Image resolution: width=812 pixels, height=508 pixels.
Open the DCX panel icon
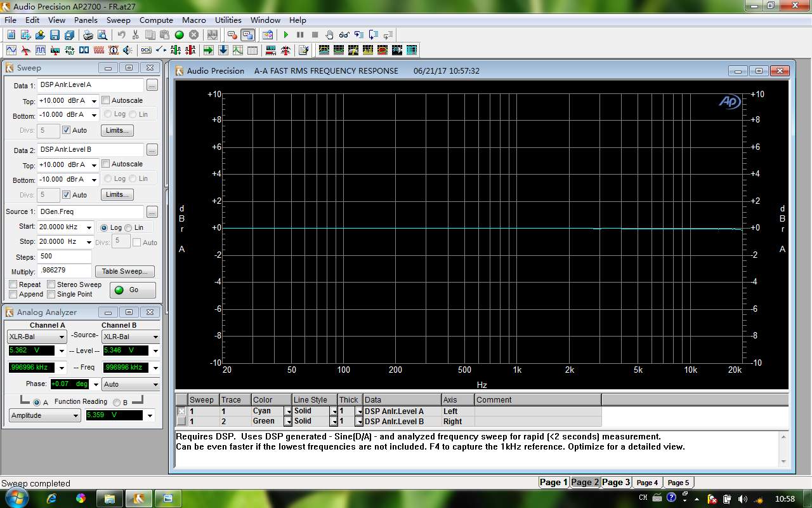pyautogui.click(x=146, y=50)
